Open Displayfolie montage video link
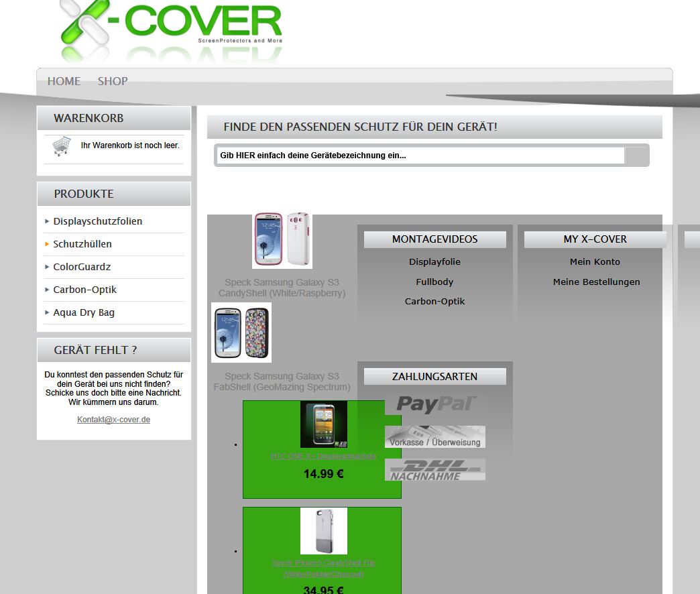 (434, 262)
